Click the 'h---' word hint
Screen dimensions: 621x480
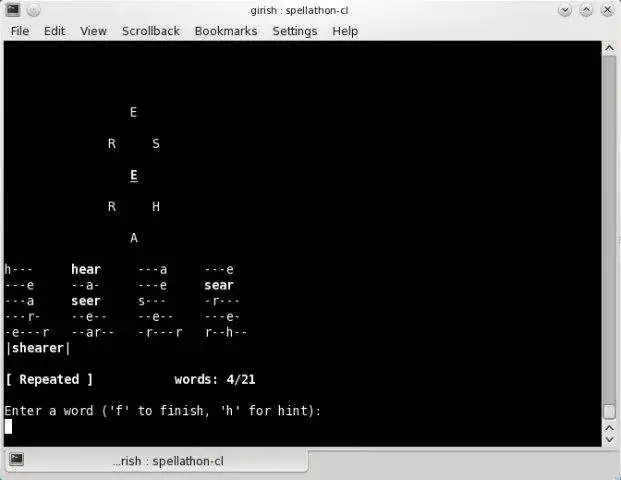(x=19, y=270)
